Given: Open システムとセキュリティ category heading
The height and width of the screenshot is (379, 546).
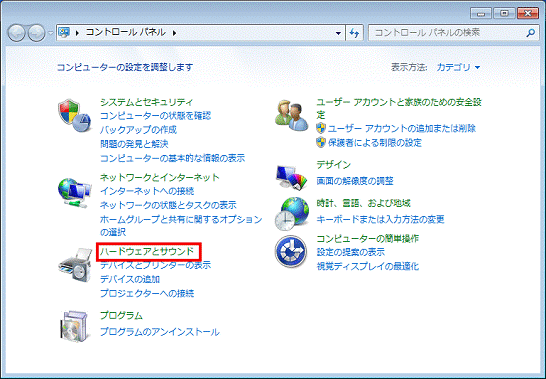Looking at the screenshot, I should click(147, 102).
